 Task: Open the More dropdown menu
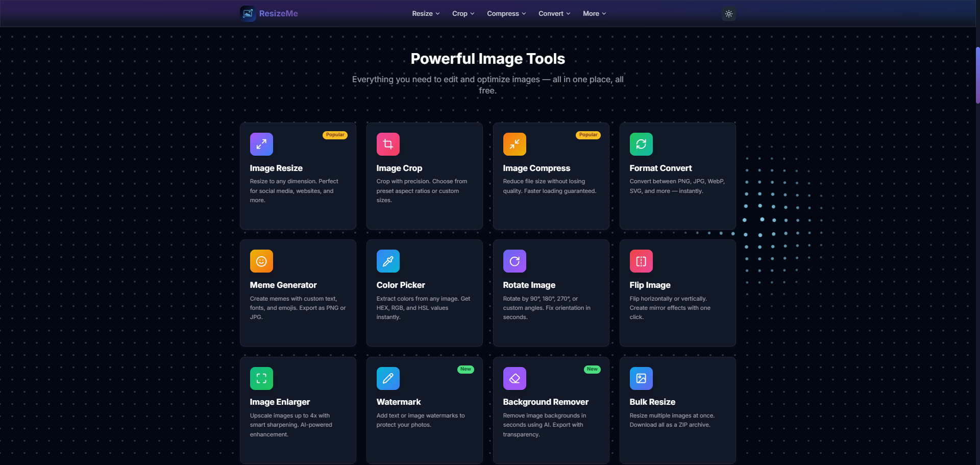[594, 14]
